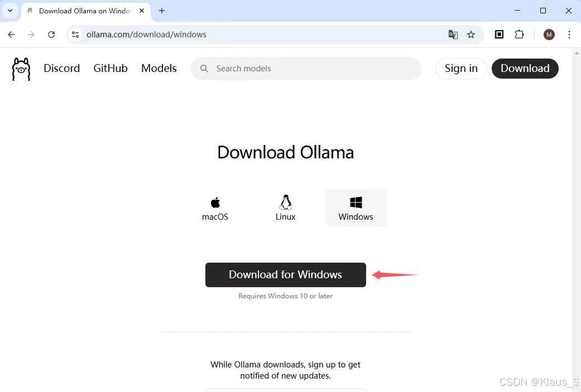The image size is (581, 392).
Task: Open site information icon in address bar
Action: (x=75, y=35)
